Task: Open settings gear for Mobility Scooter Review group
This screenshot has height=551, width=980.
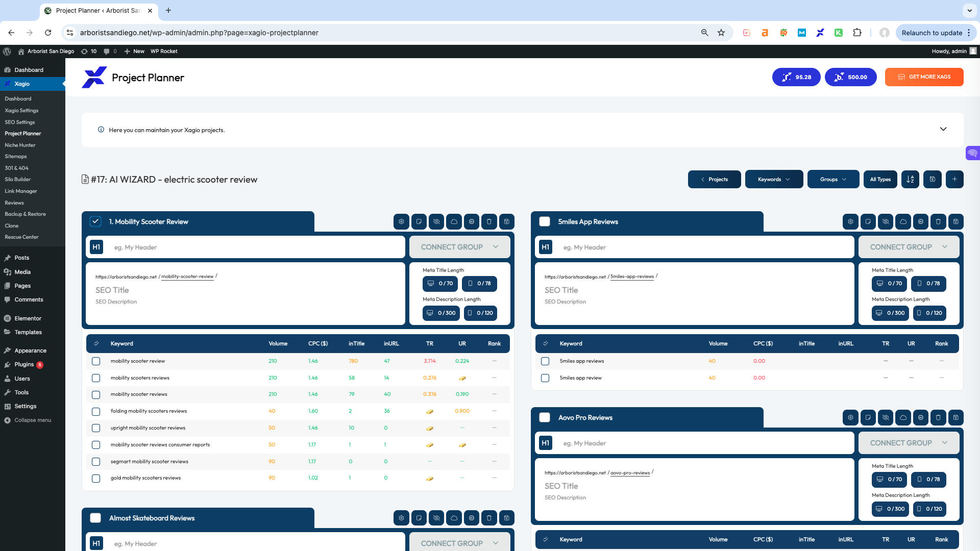Action: (401, 222)
